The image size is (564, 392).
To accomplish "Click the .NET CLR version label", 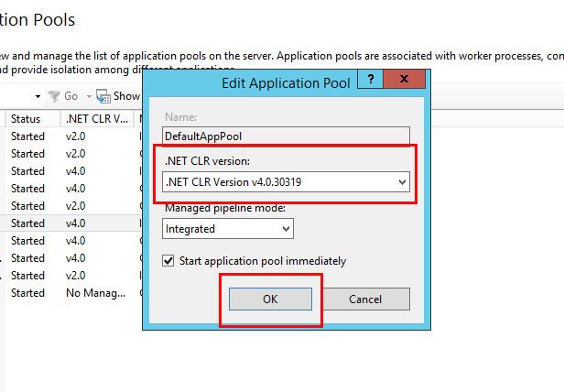I will (x=207, y=161).
